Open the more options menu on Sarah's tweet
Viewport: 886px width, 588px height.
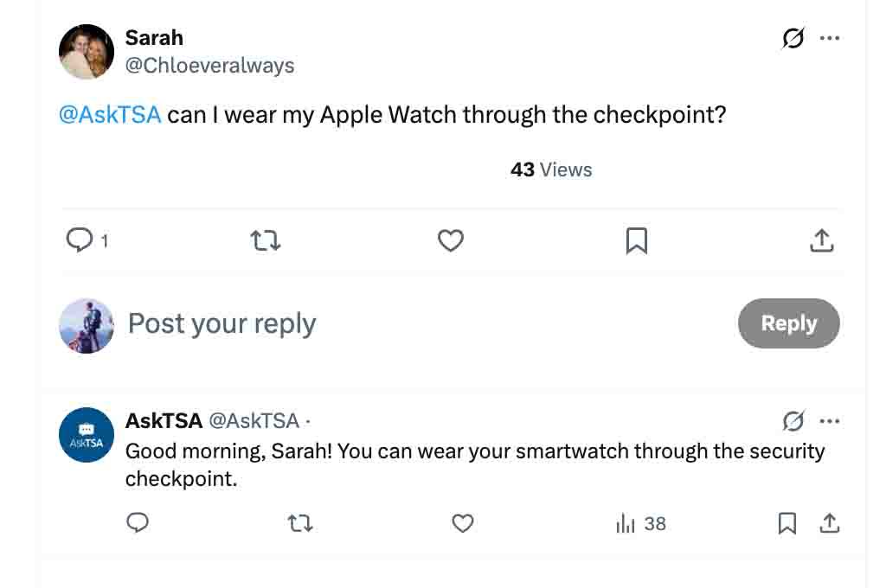(830, 38)
